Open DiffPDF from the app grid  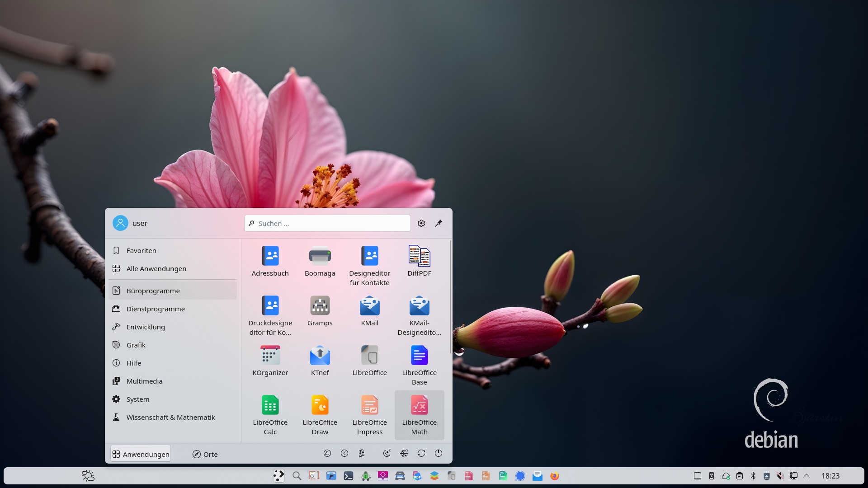pos(420,266)
